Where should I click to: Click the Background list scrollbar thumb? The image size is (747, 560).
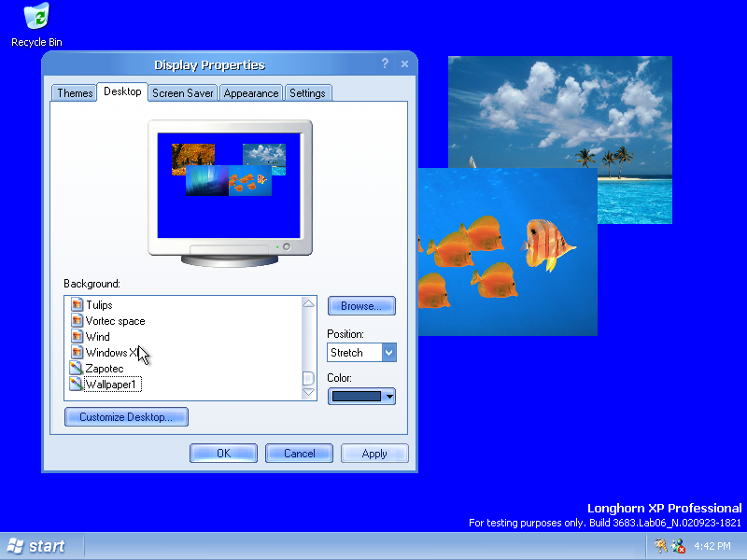click(309, 378)
